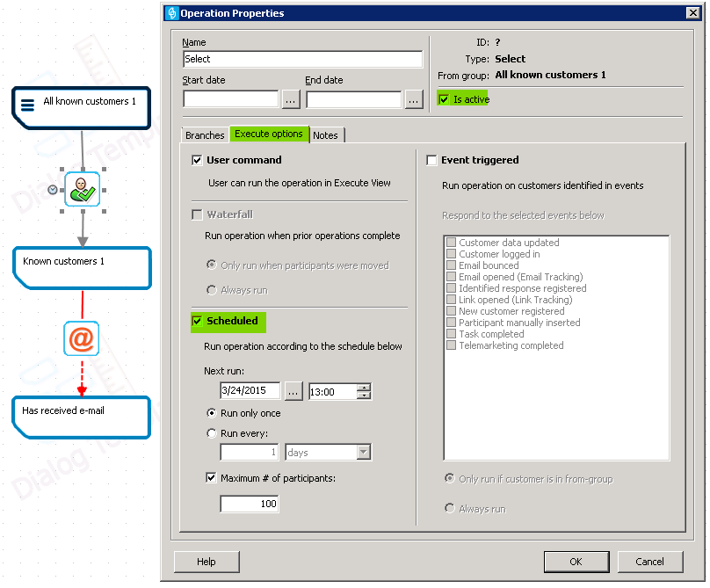Open the Start date picker button

[x=291, y=99]
